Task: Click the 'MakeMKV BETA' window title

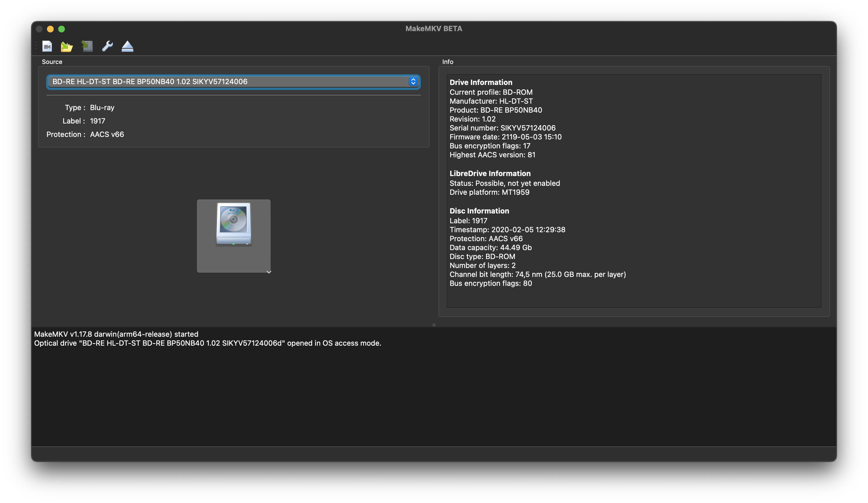Action: click(434, 29)
